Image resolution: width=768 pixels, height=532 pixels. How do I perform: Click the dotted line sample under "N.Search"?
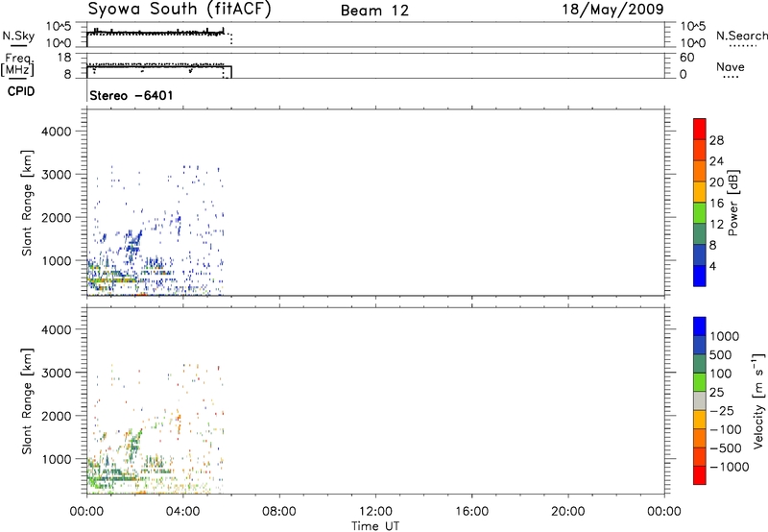click(x=743, y=46)
